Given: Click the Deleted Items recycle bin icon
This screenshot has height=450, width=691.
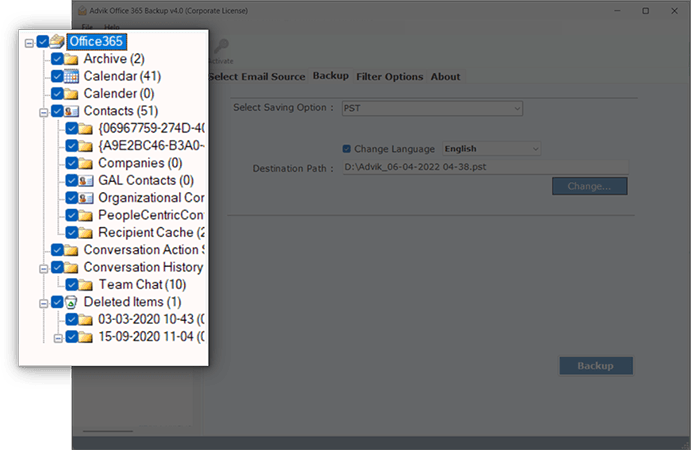Looking at the screenshot, I should pos(72,301).
